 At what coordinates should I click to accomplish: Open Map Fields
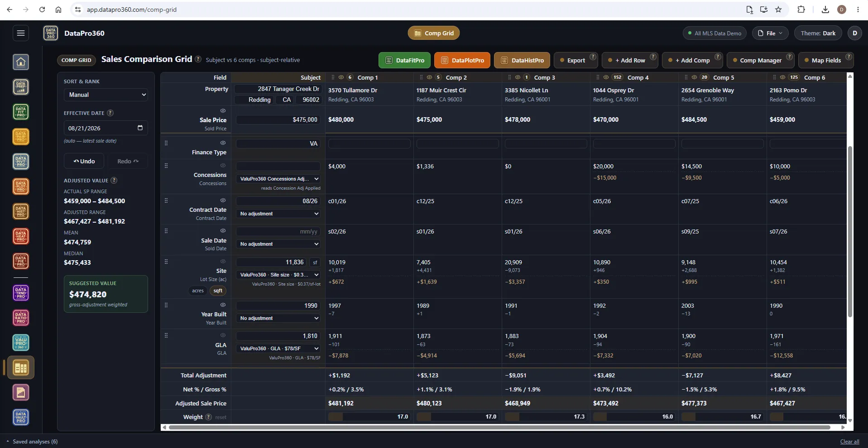click(826, 60)
